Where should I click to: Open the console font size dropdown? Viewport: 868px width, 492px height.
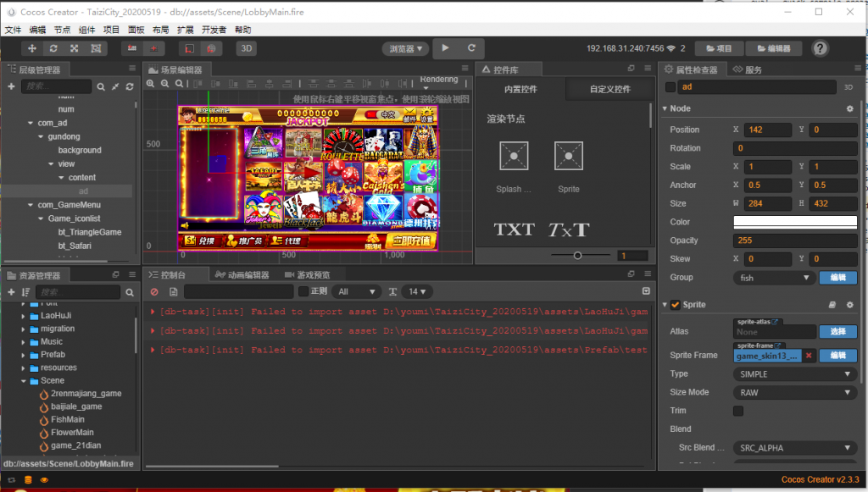point(417,291)
